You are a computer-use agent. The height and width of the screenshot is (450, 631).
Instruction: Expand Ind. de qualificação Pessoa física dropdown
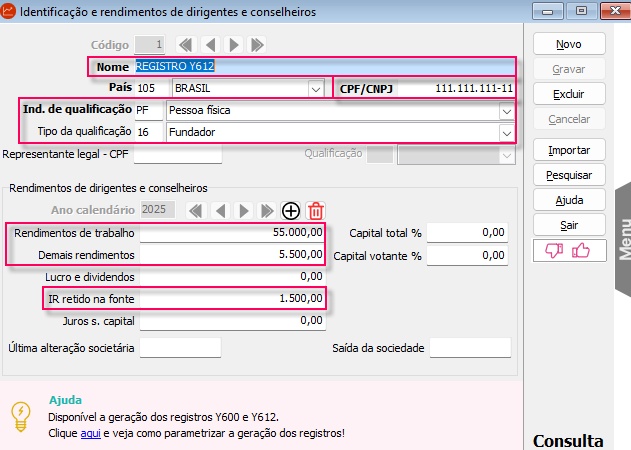point(507,111)
